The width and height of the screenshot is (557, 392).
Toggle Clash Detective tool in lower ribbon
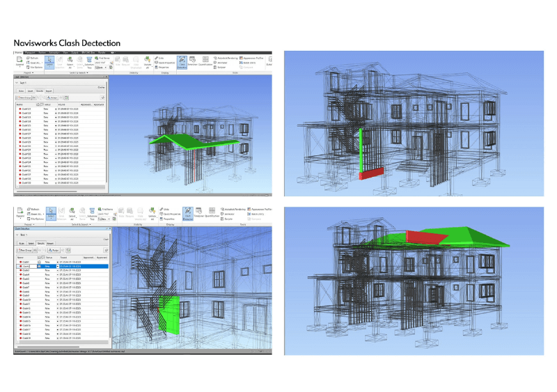click(187, 213)
